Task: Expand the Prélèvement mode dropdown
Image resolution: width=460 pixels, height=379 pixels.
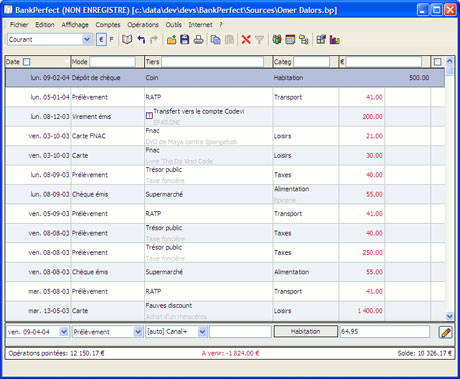Action: pyautogui.click(x=138, y=332)
